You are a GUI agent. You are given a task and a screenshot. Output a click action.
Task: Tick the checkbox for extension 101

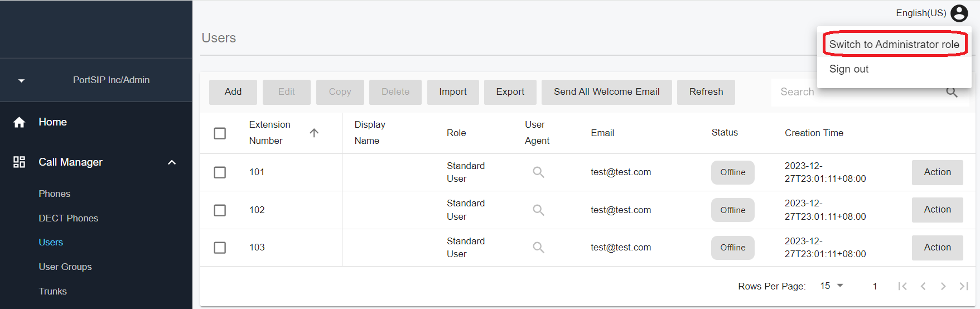220,172
